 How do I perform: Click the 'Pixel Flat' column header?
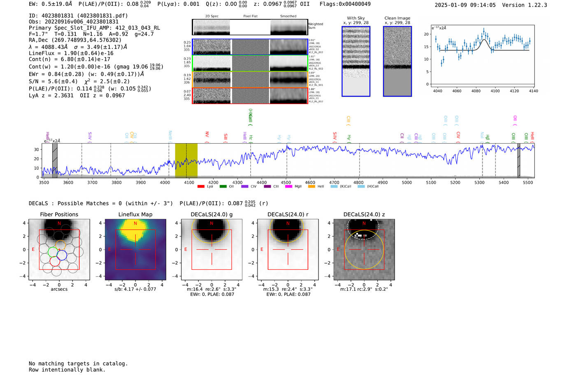tap(250, 16)
